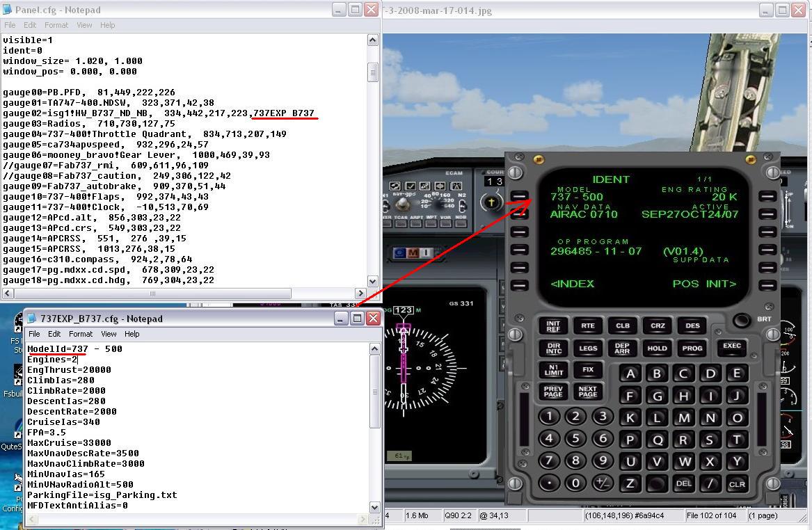Push the CRZ key on the FMC

pos(658,326)
